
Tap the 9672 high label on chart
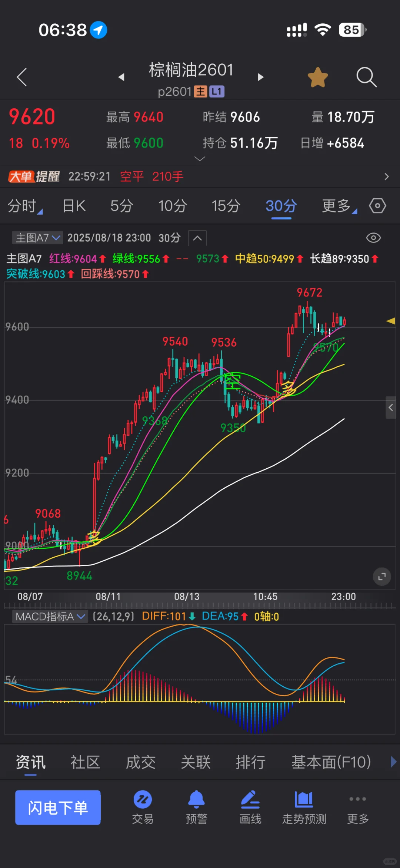(310, 293)
